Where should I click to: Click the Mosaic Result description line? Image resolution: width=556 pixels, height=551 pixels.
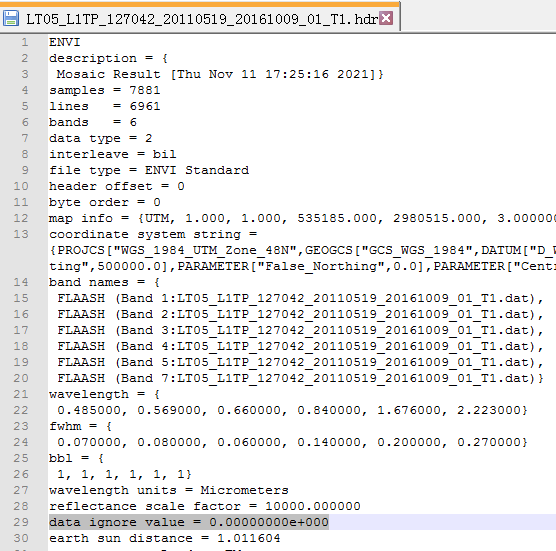pos(220,74)
